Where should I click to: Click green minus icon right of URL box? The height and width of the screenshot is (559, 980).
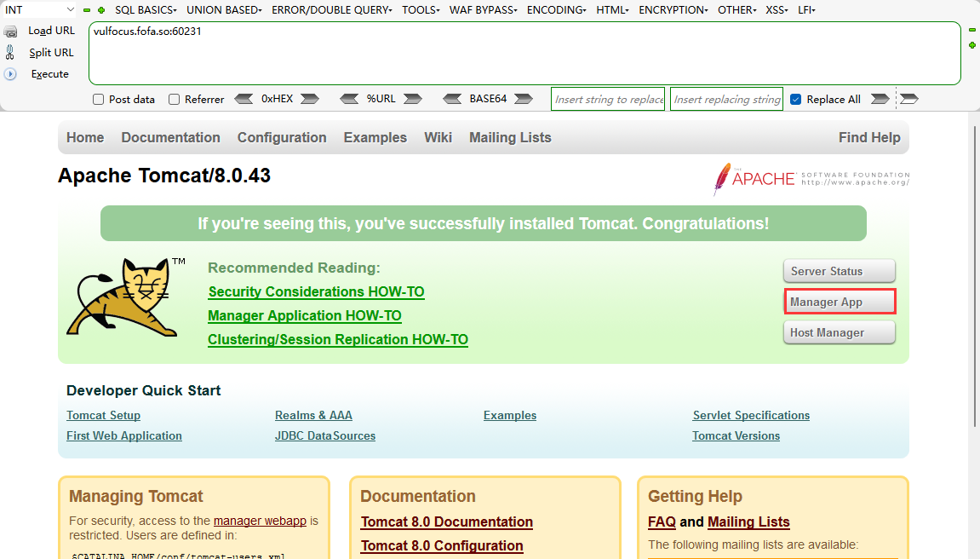click(971, 30)
